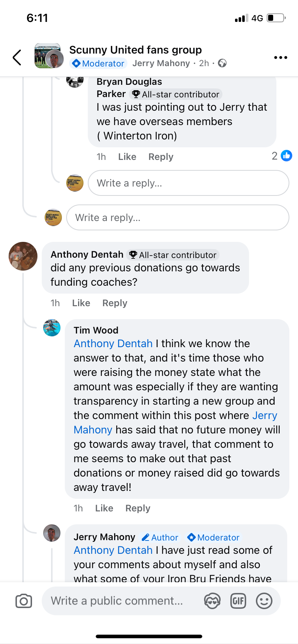
Task: Like Tim Wood's comment
Action: [104, 508]
